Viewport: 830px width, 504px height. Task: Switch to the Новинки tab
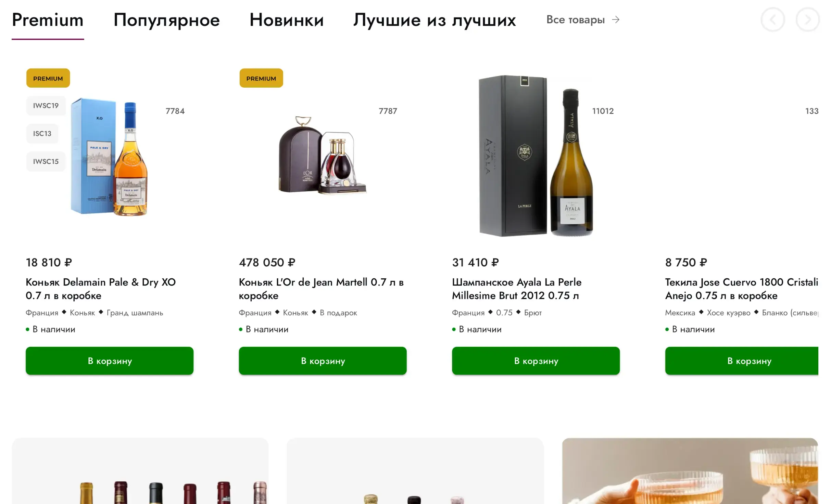click(286, 20)
